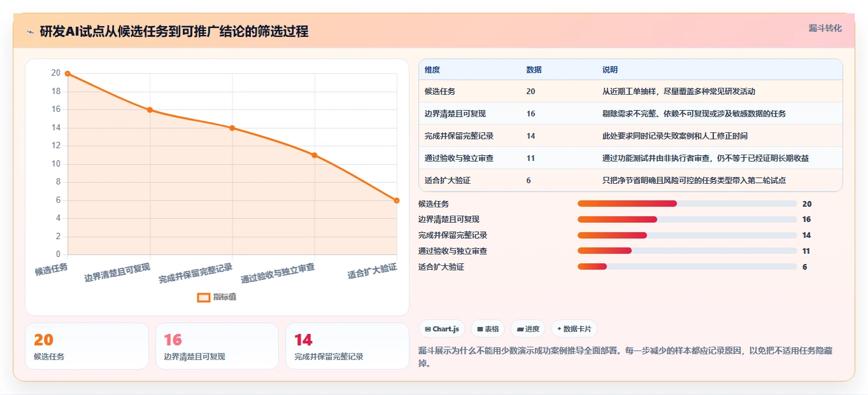Click the table value 16 in 数据 column
This screenshot has height=395, width=868.
coord(531,114)
